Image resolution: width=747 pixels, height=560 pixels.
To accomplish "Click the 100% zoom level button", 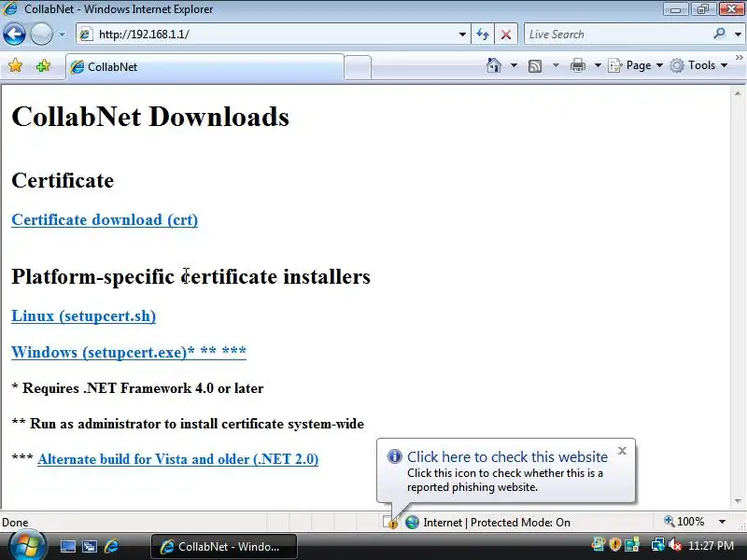I will pyautogui.click(x=684, y=522).
